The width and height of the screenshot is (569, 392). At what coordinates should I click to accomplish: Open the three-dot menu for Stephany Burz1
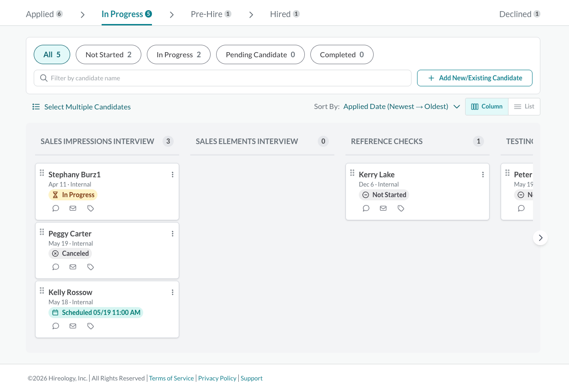click(172, 175)
